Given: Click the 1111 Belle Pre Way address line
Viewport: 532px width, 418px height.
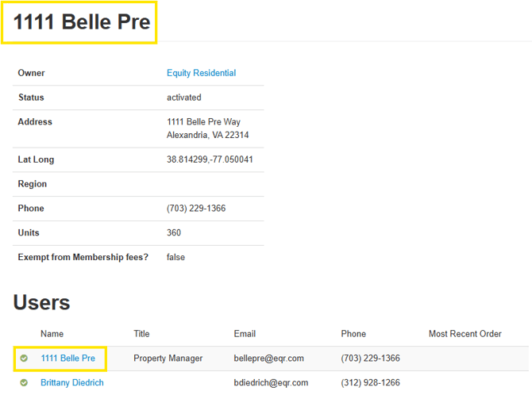Looking at the screenshot, I should point(203,122).
